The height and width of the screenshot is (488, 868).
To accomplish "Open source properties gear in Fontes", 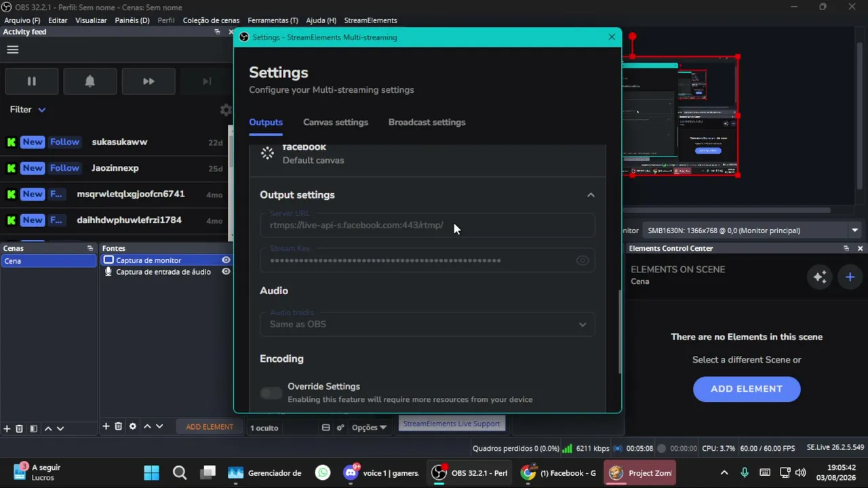I will click(x=133, y=426).
